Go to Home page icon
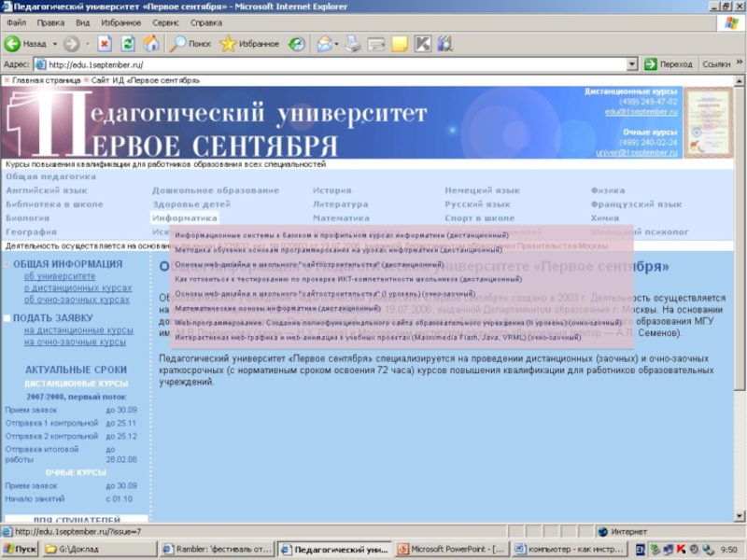The height and width of the screenshot is (560, 747). coord(150,43)
